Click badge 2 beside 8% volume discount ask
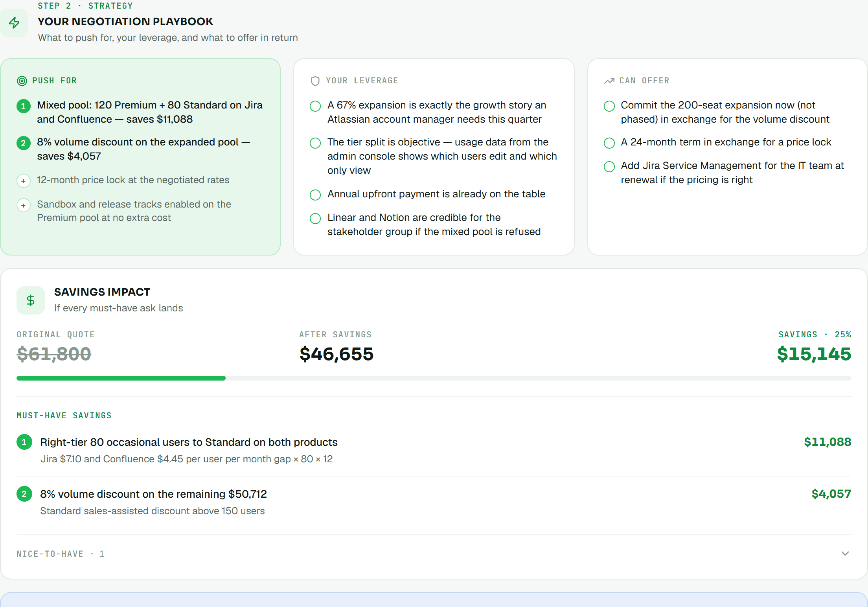 24,143
